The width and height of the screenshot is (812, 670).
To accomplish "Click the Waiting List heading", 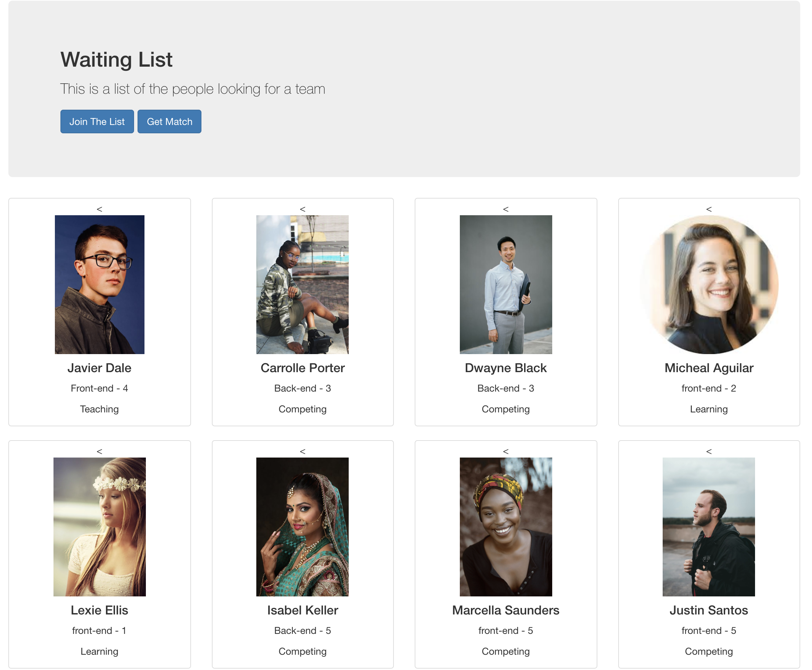I will 116,60.
